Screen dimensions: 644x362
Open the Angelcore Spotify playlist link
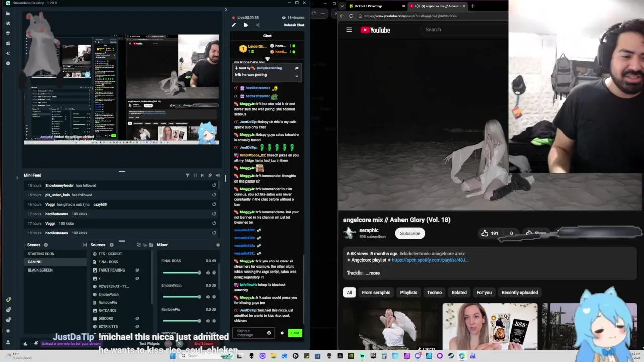click(430, 260)
